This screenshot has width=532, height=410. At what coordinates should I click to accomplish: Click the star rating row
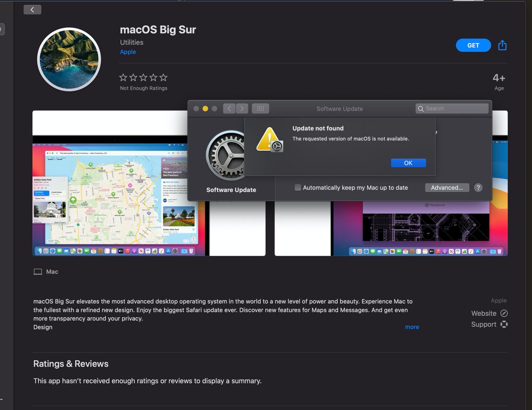click(x=143, y=77)
